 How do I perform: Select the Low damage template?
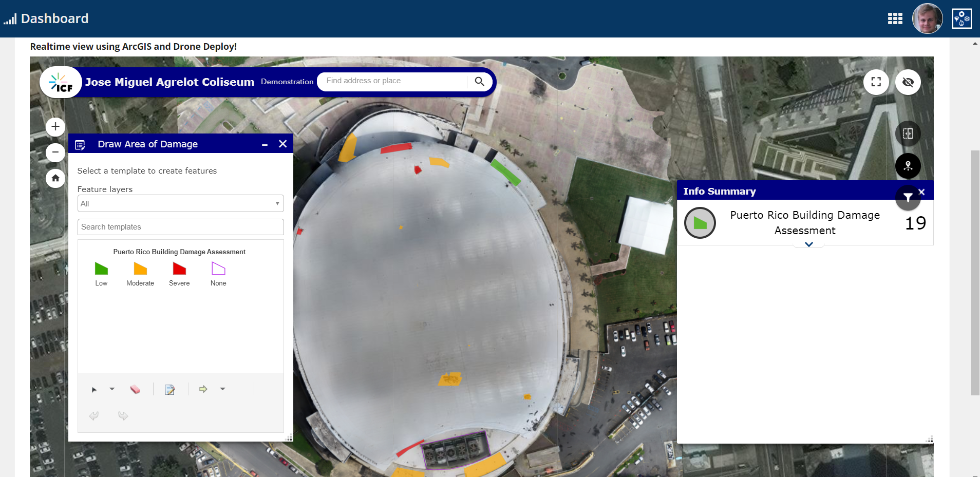[102, 274]
